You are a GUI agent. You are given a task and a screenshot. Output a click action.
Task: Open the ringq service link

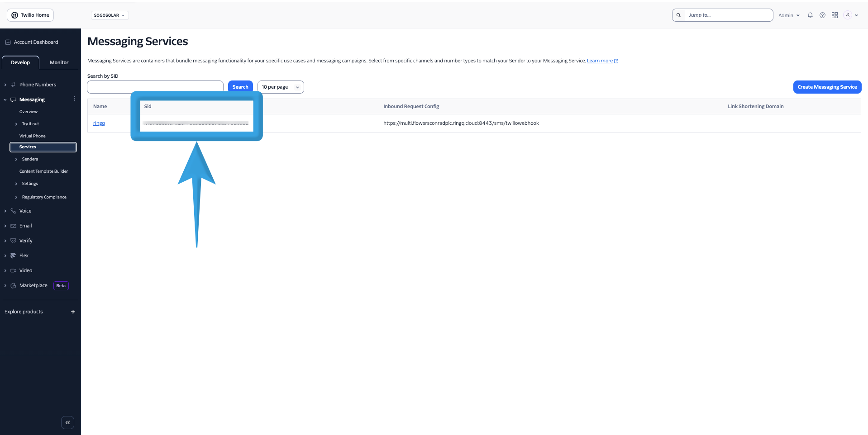click(99, 123)
